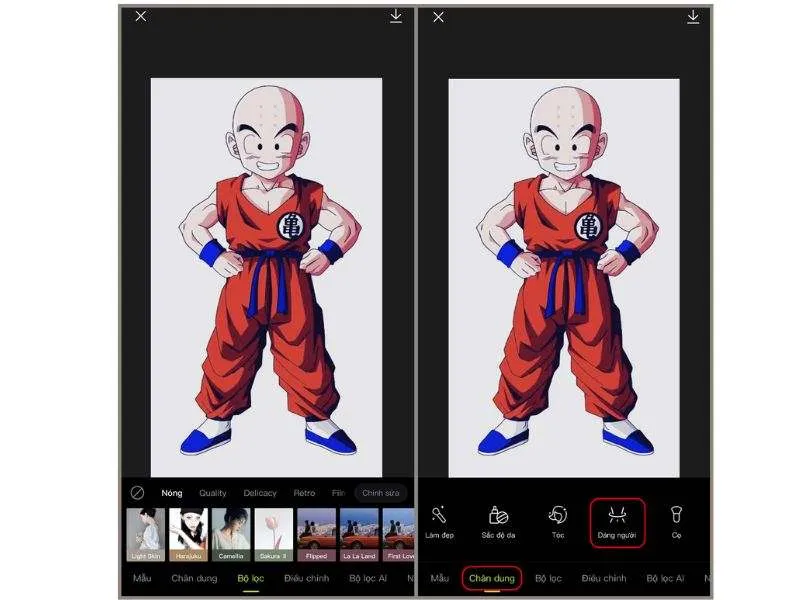Open the Tóc hair tool
This screenshot has height=600, width=800.
coord(558,522)
